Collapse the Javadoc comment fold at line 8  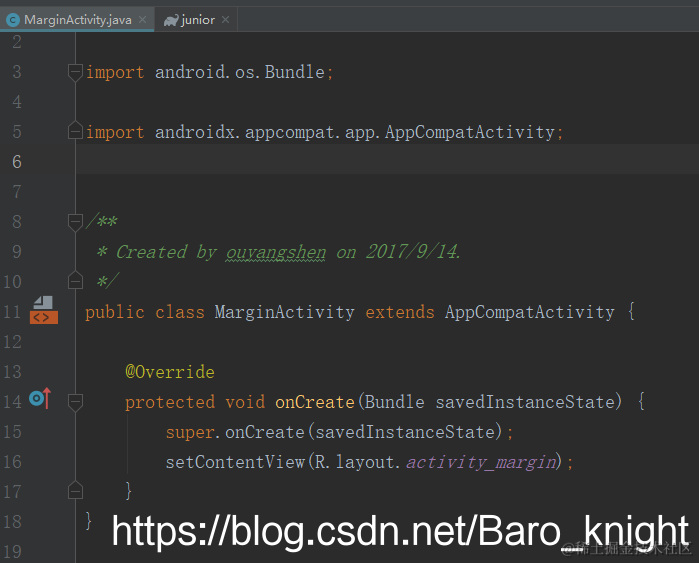pyautogui.click(x=75, y=222)
